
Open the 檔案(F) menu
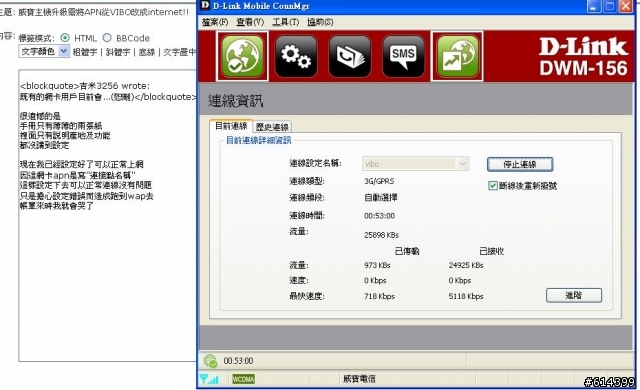coord(215,22)
